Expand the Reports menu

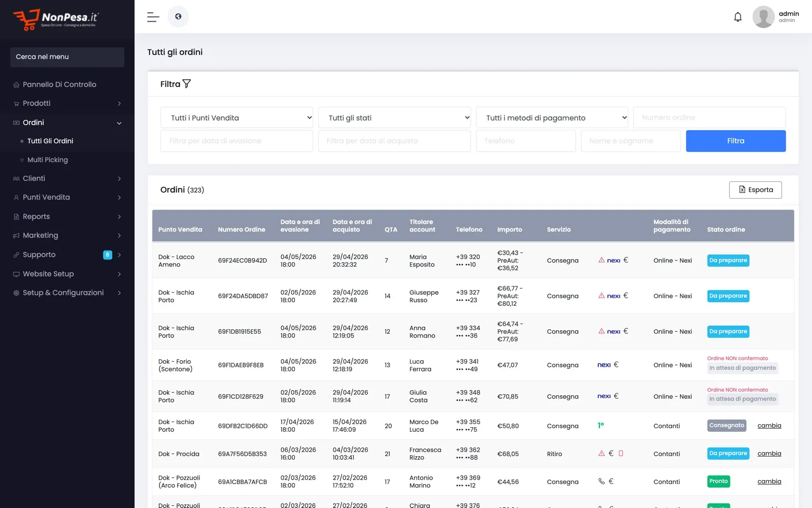pos(67,216)
